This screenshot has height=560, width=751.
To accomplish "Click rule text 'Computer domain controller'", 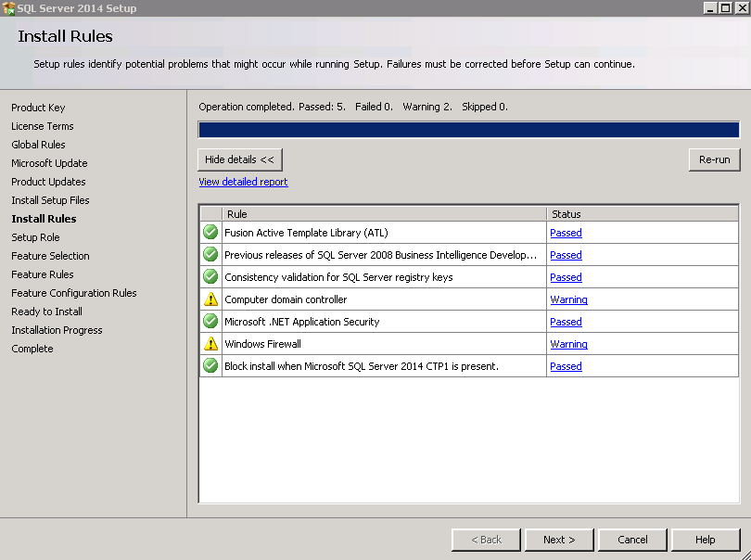I will (286, 299).
